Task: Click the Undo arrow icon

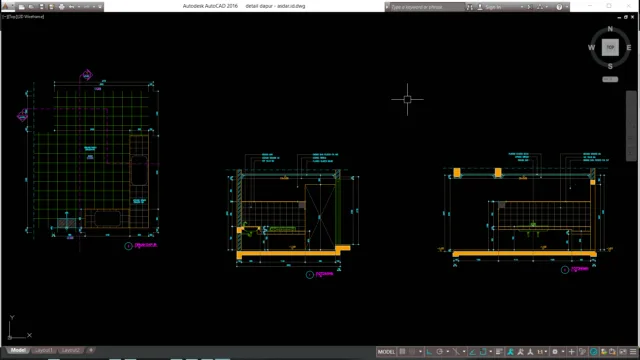Action: (x=72, y=7)
